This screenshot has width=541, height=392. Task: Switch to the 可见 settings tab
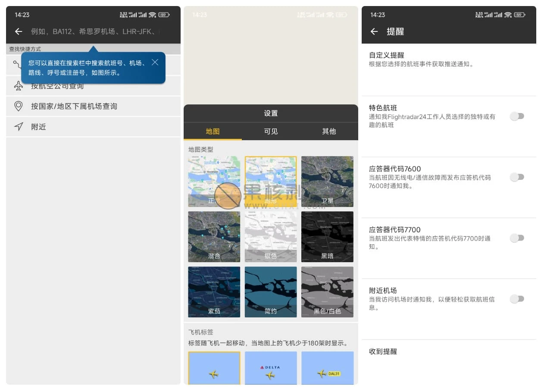[271, 132]
